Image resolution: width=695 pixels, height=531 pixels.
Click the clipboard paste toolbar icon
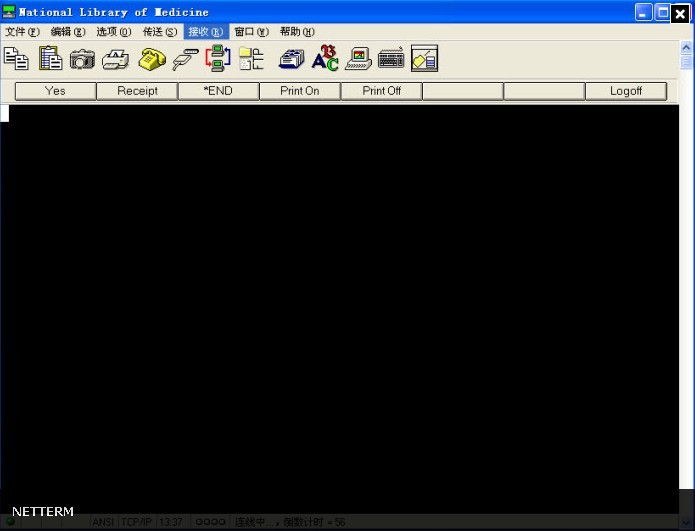(x=50, y=59)
